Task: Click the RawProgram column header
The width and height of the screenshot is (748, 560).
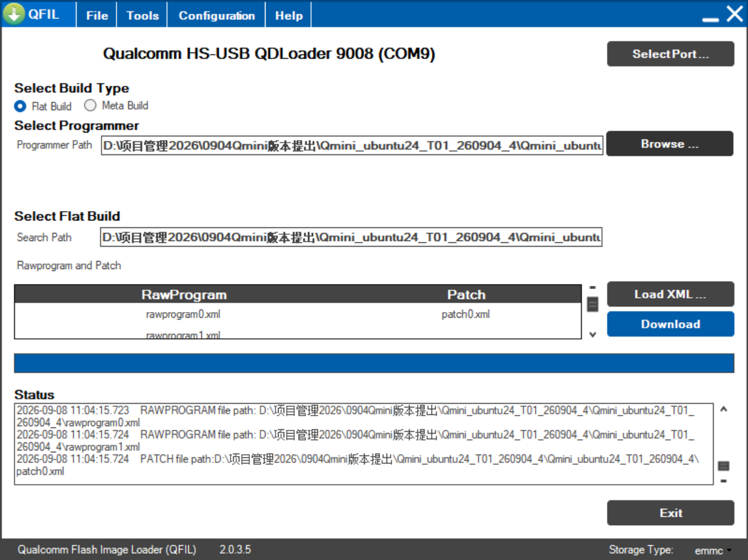Action: click(x=184, y=295)
